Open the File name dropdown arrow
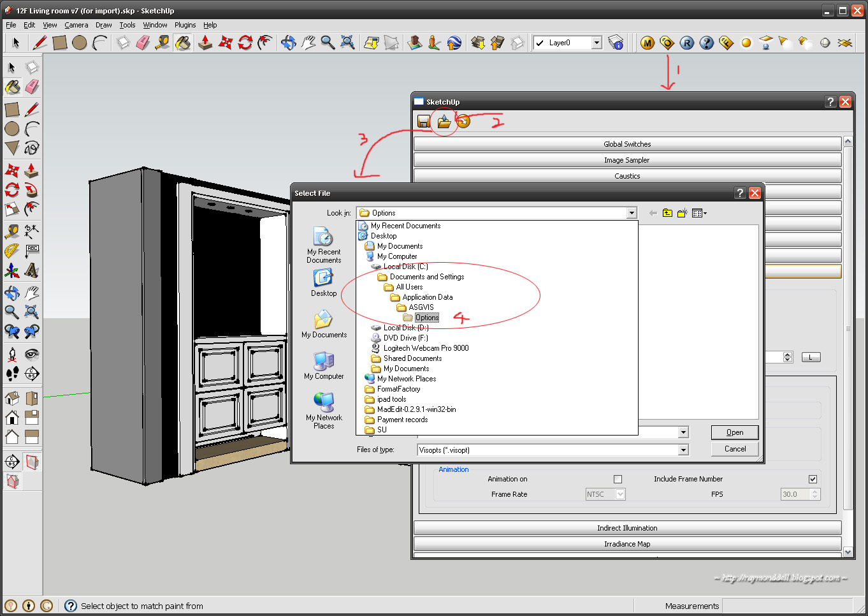 [x=683, y=432]
